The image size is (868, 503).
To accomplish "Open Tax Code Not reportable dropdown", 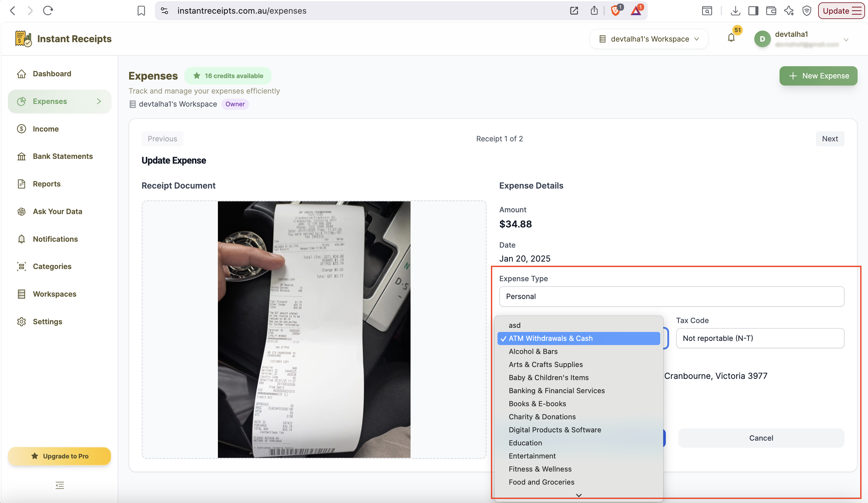I will click(760, 338).
